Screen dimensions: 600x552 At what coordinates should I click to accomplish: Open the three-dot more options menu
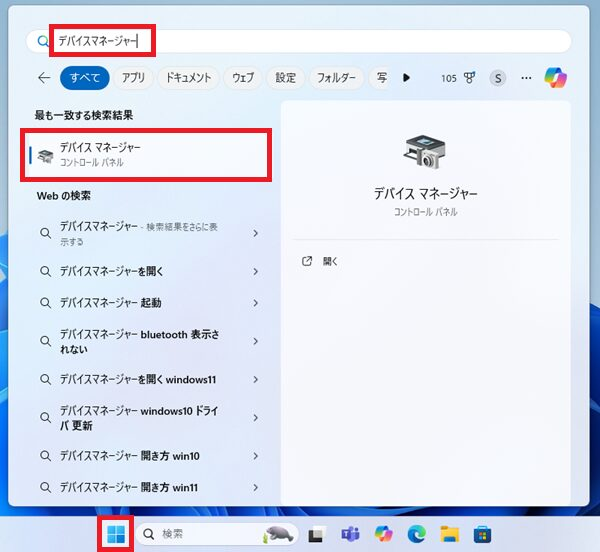(526, 78)
